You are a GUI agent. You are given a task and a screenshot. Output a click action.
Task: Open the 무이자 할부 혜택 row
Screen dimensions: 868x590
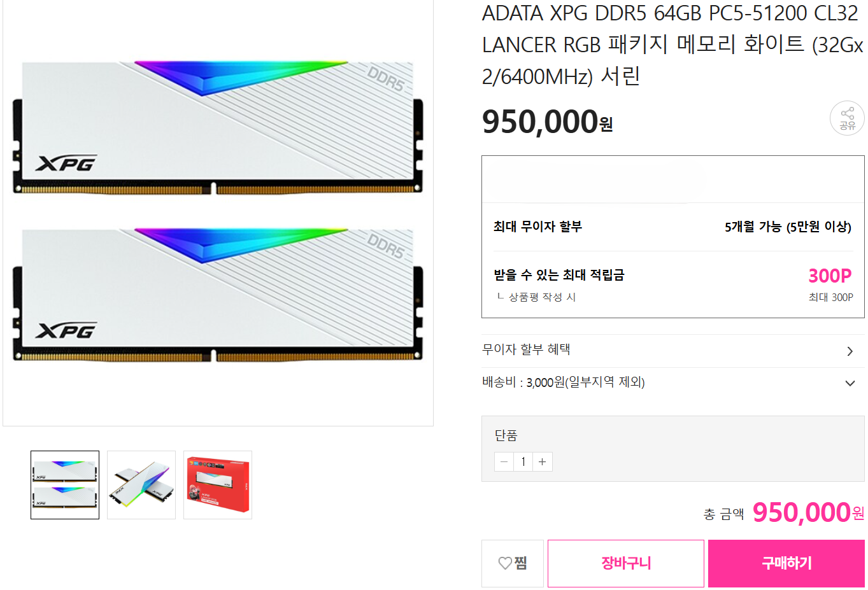tap(673, 351)
